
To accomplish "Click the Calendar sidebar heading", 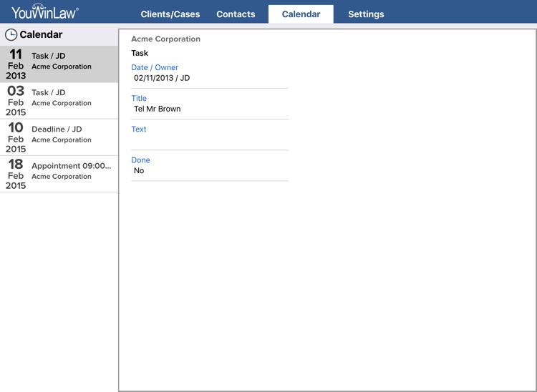I will (41, 34).
